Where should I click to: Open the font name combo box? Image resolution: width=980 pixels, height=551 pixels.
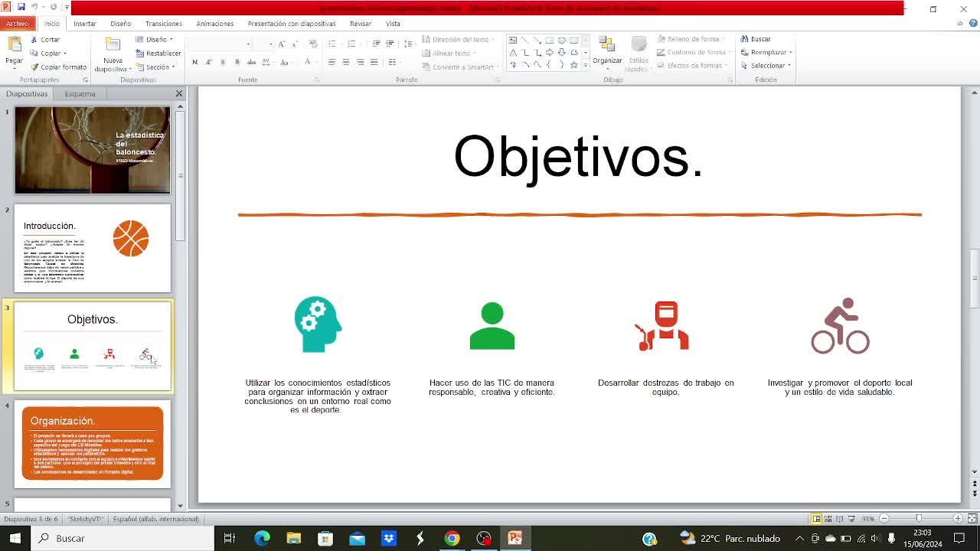click(220, 44)
